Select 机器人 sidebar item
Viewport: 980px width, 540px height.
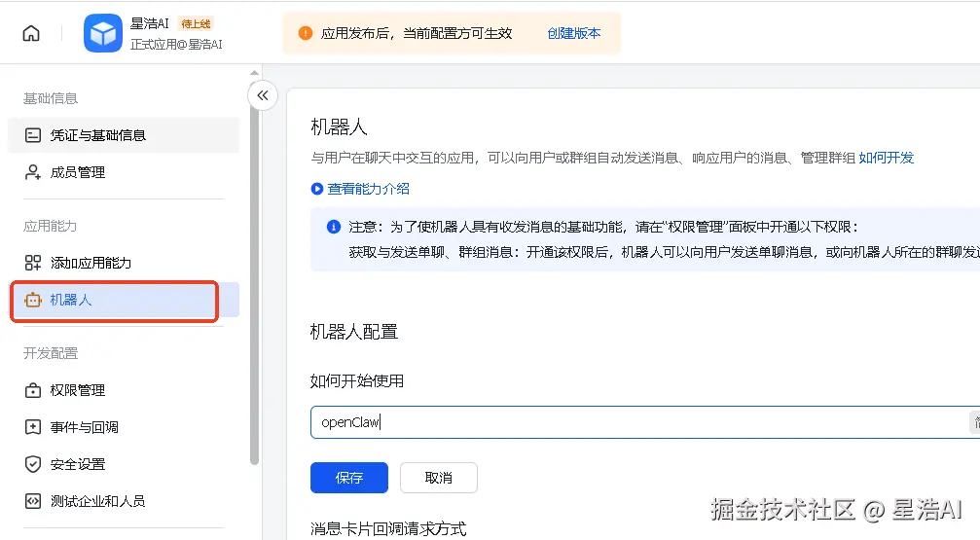pyautogui.click(x=124, y=300)
